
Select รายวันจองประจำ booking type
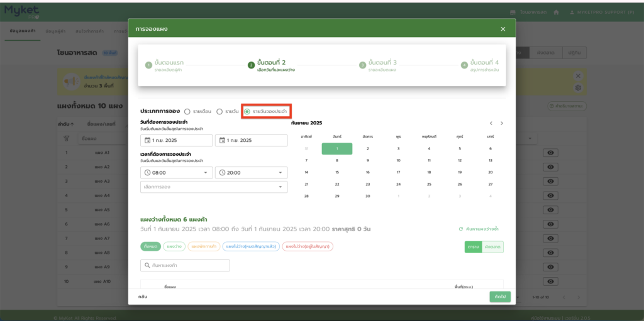247,111
